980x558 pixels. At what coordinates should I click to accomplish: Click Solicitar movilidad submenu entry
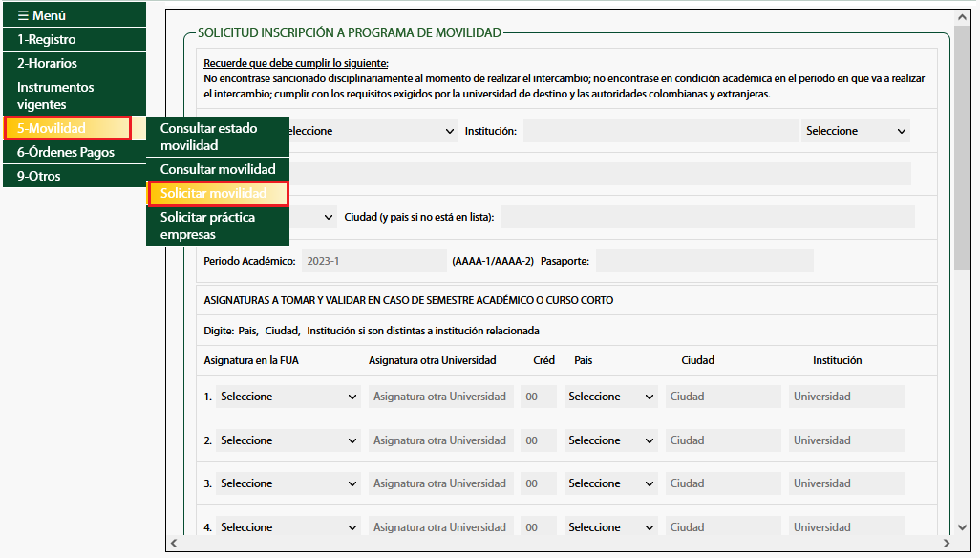218,193
